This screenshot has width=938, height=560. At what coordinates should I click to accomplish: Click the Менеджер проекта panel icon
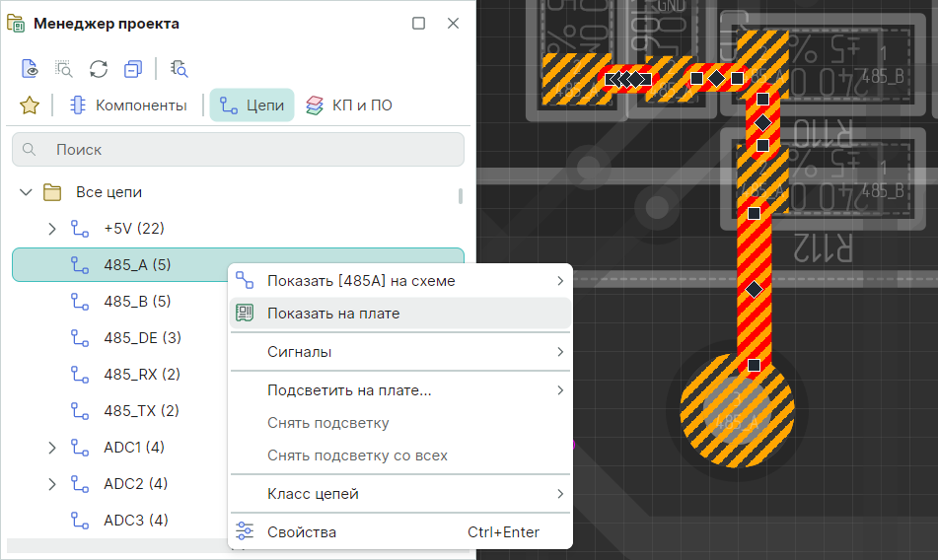pos(16,24)
